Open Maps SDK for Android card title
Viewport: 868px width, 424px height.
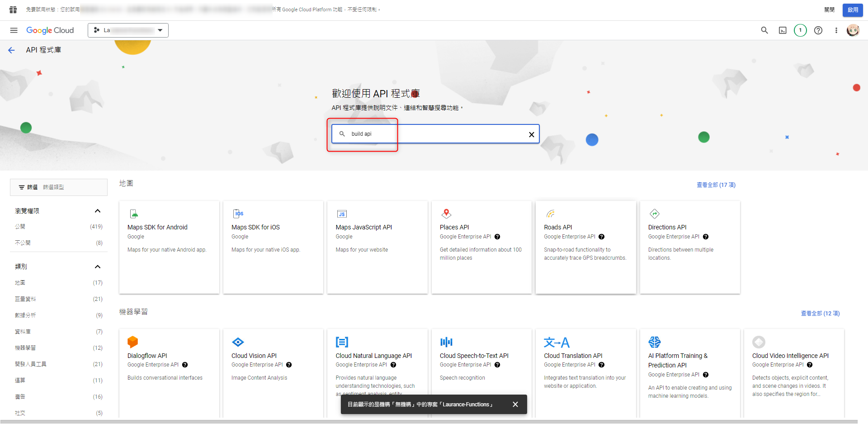tap(157, 227)
